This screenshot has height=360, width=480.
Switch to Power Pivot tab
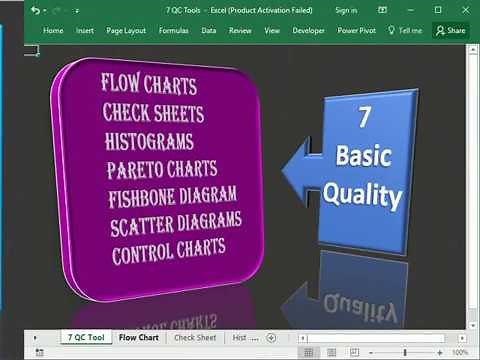point(356,31)
